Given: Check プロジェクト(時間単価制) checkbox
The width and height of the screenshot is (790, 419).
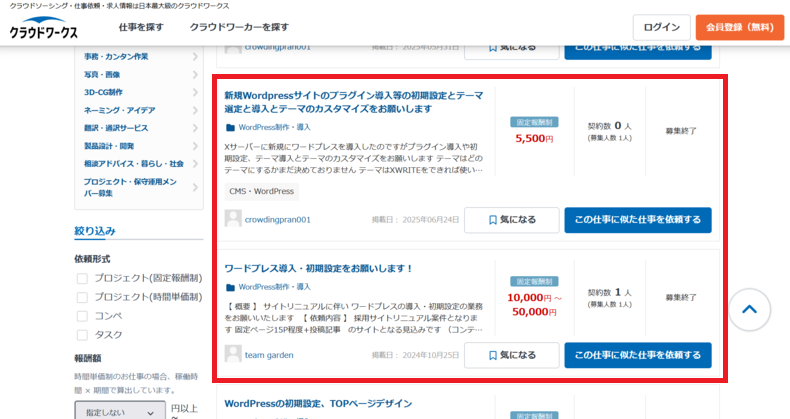Looking at the screenshot, I should 82,297.
